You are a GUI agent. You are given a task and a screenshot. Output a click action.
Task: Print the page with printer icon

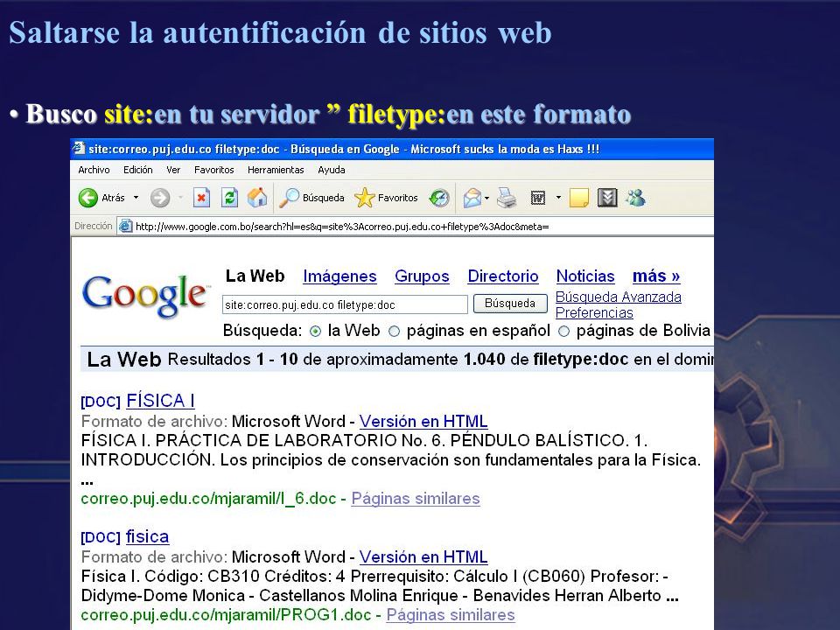(x=507, y=198)
